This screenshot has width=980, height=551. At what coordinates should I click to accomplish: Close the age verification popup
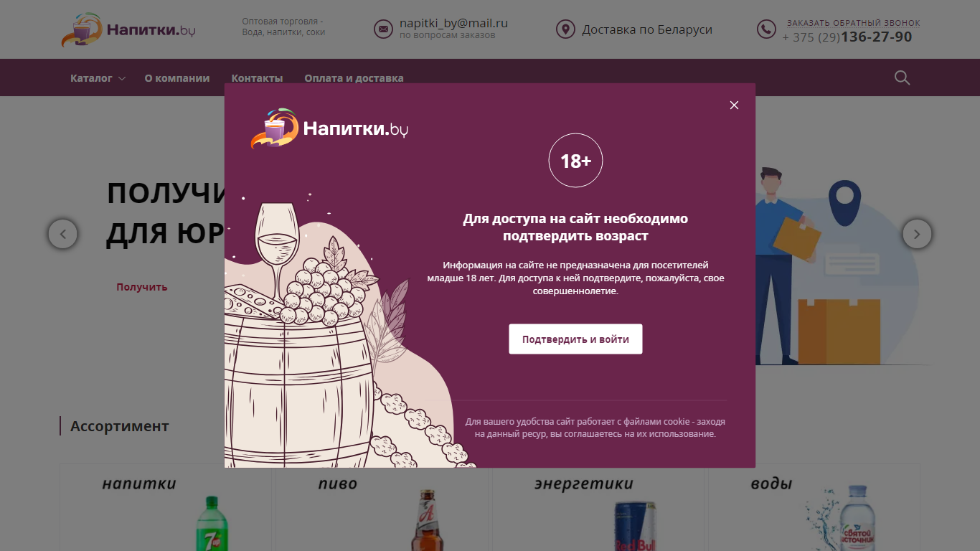click(x=734, y=105)
